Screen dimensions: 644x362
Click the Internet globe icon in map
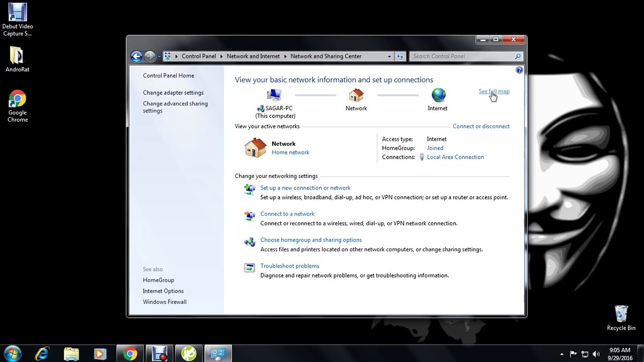438,95
